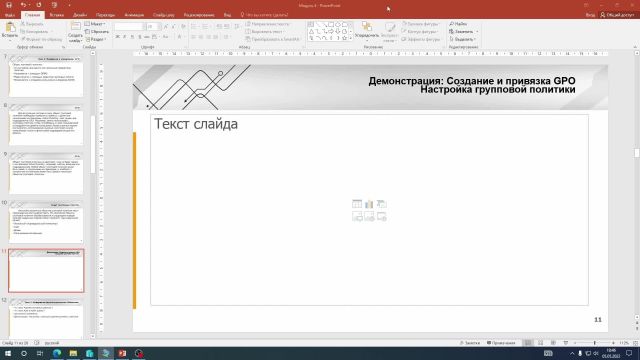
Task: Click the 'Tell me what to do' search field
Action: 264,15
